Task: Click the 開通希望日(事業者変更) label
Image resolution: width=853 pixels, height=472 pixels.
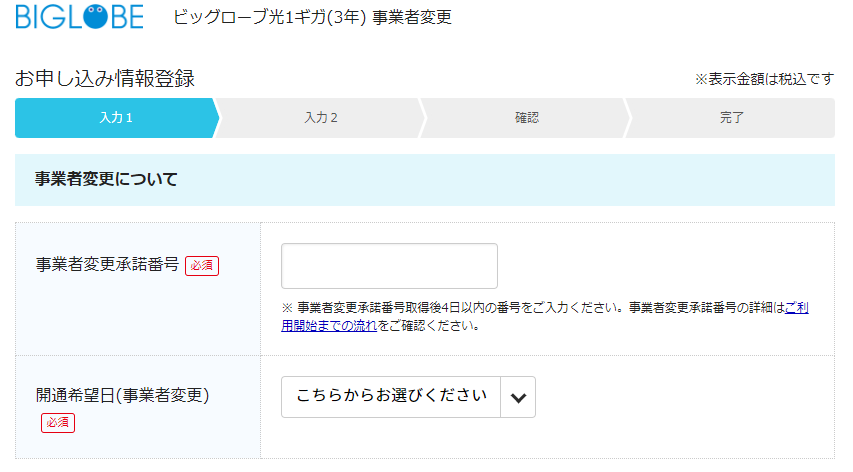Action: (x=122, y=395)
